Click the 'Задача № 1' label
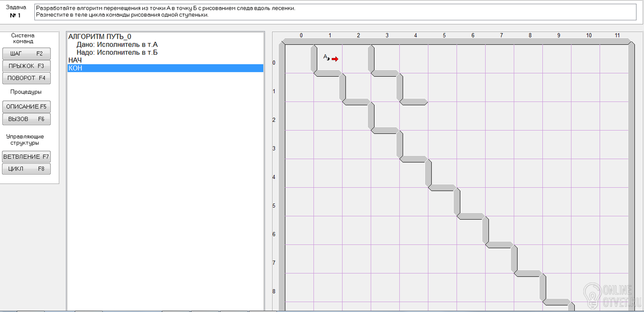The width and height of the screenshot is (644, 312). pos(16,11)
